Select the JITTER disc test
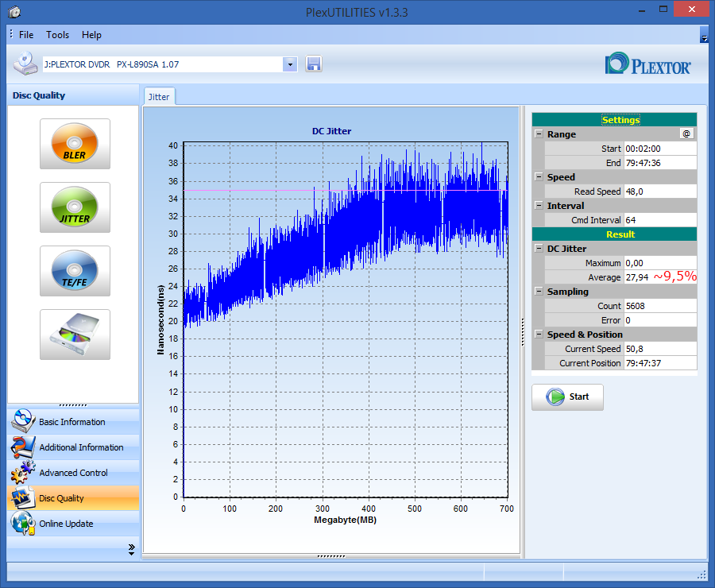This screenshot has width=715, height=588. [75, 207]
